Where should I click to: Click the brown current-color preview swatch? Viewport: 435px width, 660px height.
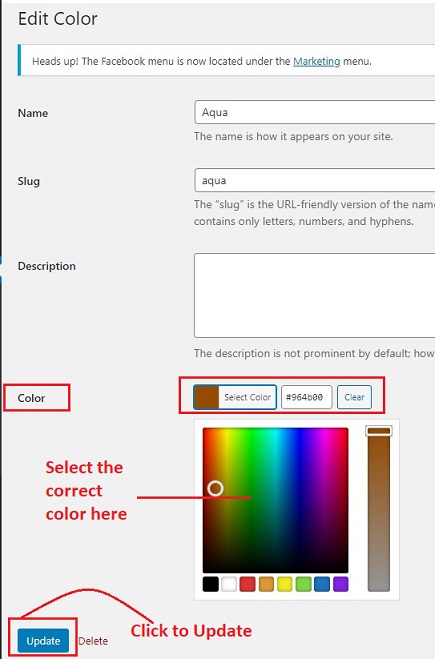(x=206, y=397)
